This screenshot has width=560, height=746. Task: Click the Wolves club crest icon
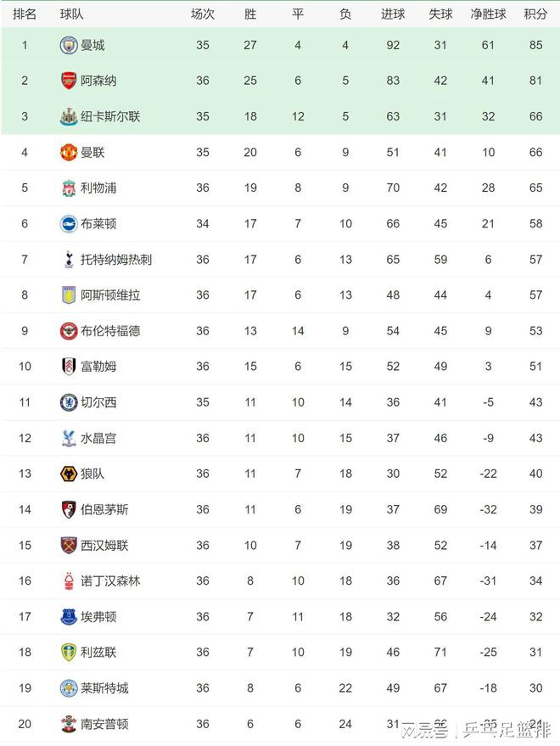point(69,474)
